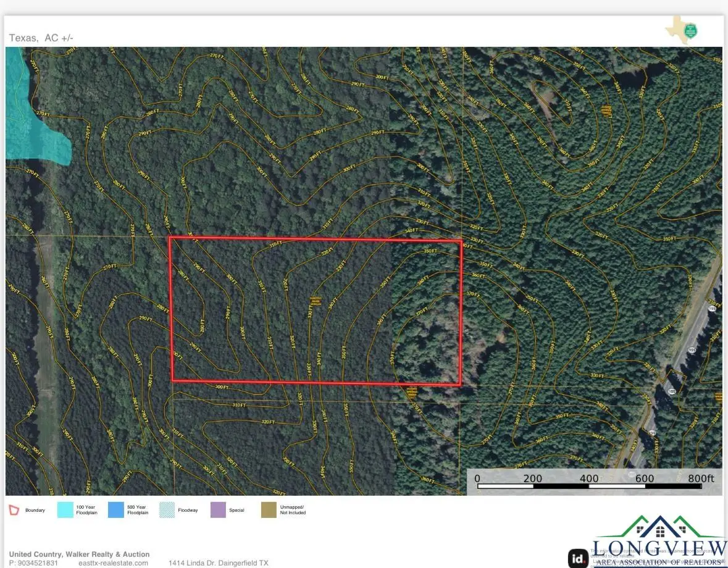The width and height of the screenshot is (728, 568).
Task: Click the Unmapped/Not Included legend icon
Action: [268, 510]
